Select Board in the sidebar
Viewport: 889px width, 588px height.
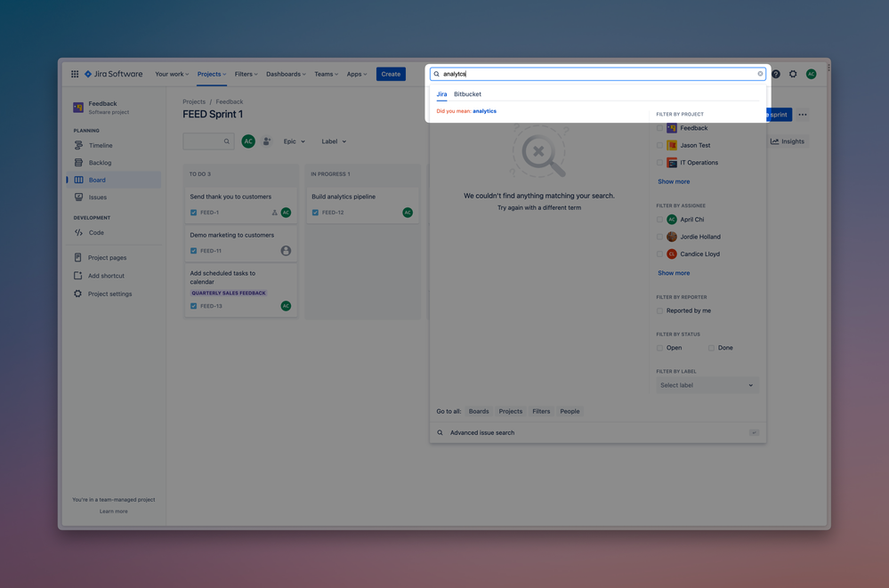113,180
